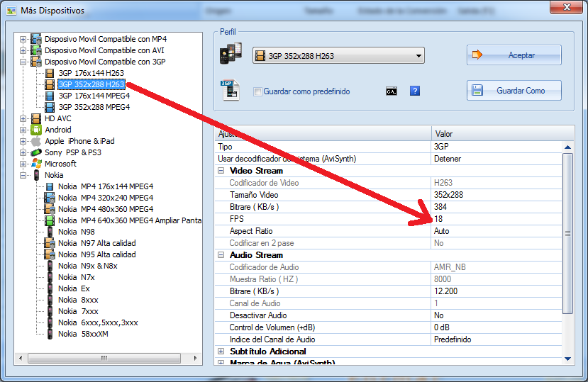Click phone icon beside Nokia 8xxx
588x382 pixels.
tap(50, 300)
